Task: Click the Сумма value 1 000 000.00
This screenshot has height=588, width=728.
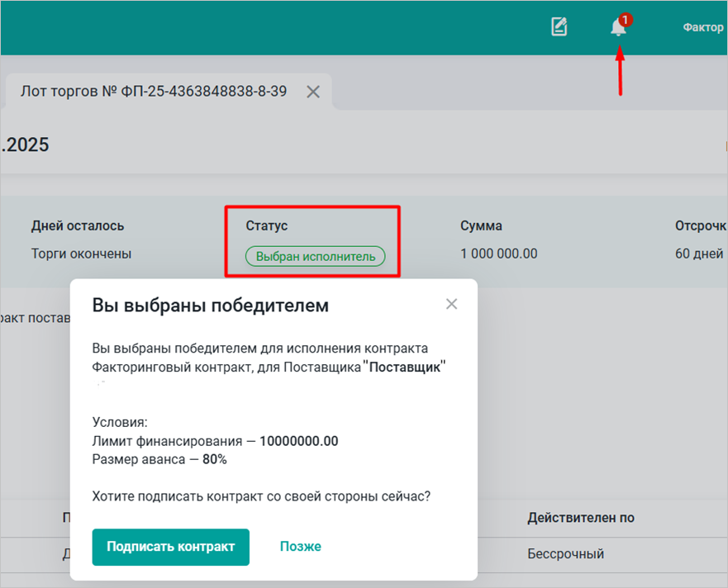Action: click(498, 254)
